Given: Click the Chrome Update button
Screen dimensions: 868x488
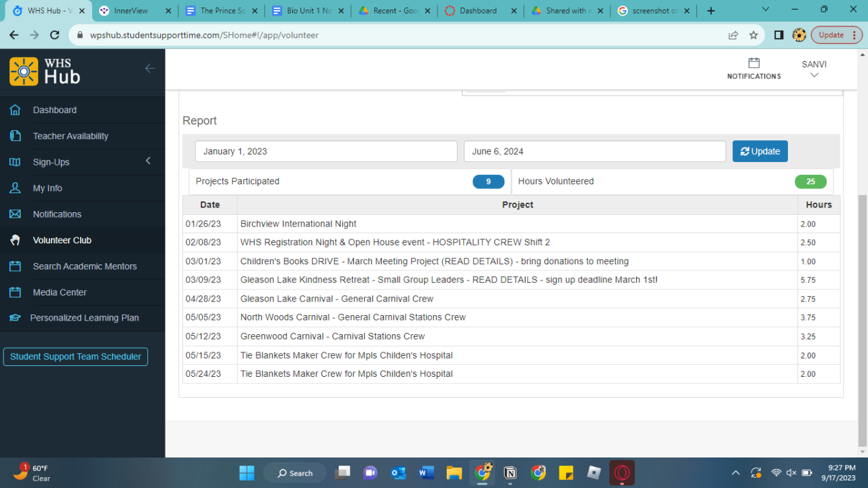Looking at the screenshot, I should 837,35.
